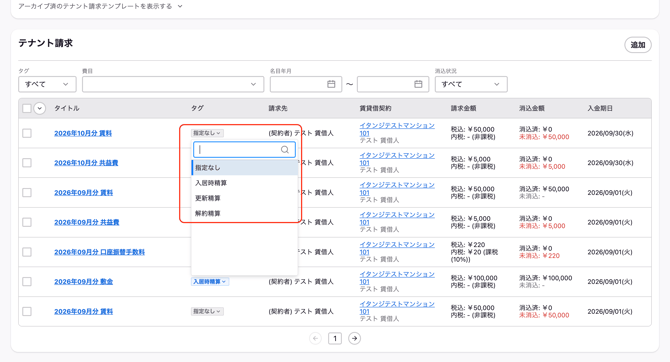Viewport: 670px width, 362px height.
Task: Open the 費目 filter dropdown
Action: 173,84
